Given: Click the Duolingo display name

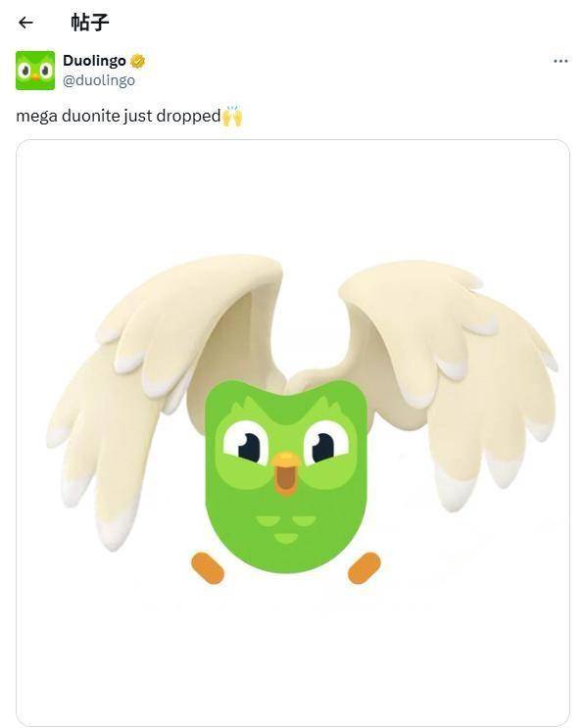Looking at the screenshot, I should coord(94,61).
